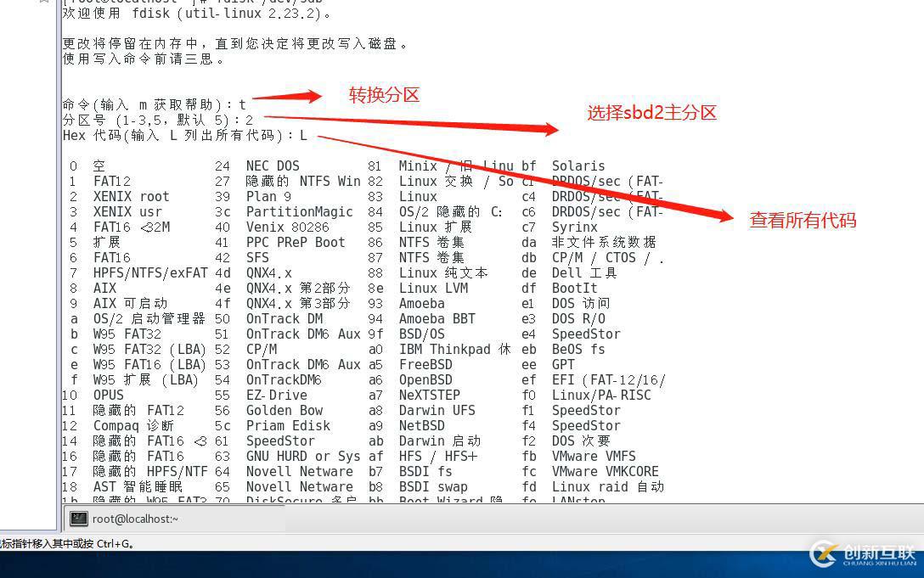
Task: Click the 创新互联 camera logo at bottom right
Action: [822, 555]
